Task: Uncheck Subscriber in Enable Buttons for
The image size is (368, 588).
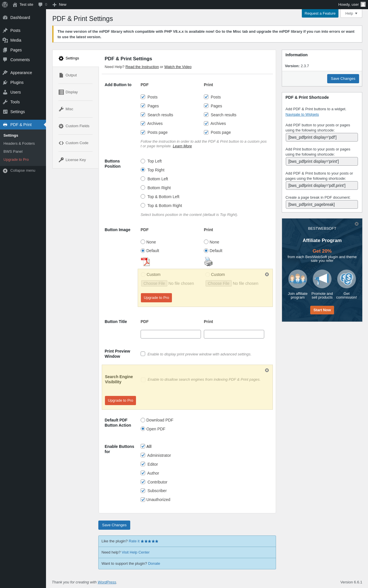Action: click(143, 491)
